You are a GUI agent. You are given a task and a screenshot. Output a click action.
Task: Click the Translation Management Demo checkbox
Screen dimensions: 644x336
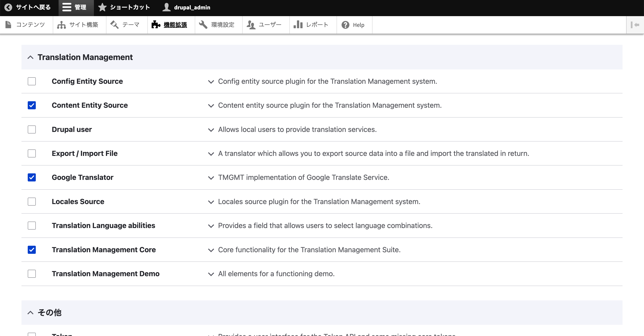tap(32, 274)
